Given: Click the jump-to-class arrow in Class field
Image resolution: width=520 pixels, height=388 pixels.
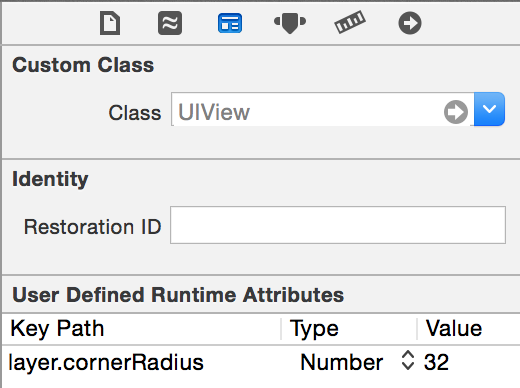Looking at the screenshot, I should (x=456, y=112).
